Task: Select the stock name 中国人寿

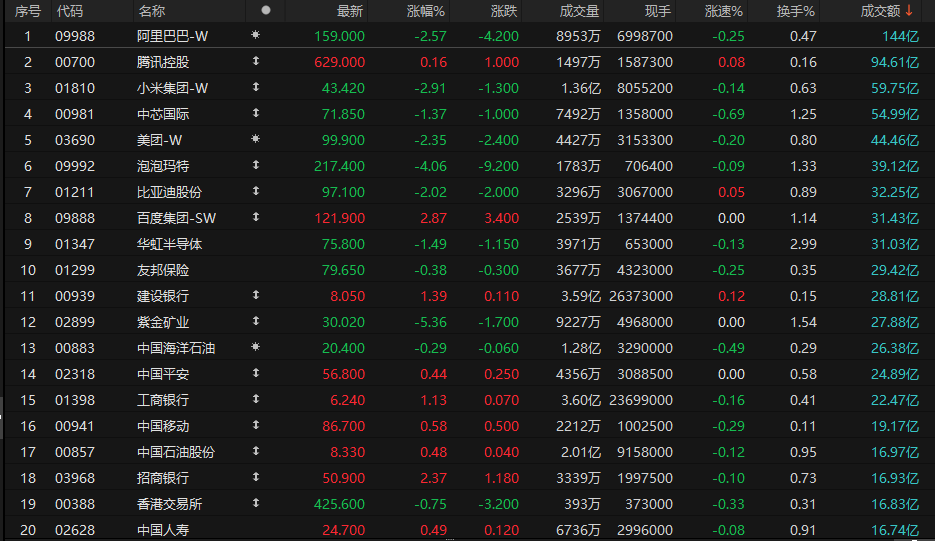Action: point(163,530)
